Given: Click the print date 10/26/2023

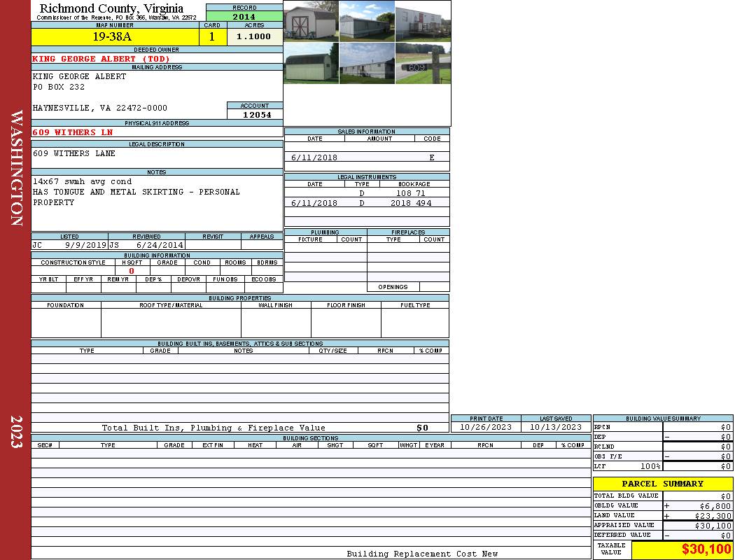Looking at the screenshot, I should [x=485, y=427].
